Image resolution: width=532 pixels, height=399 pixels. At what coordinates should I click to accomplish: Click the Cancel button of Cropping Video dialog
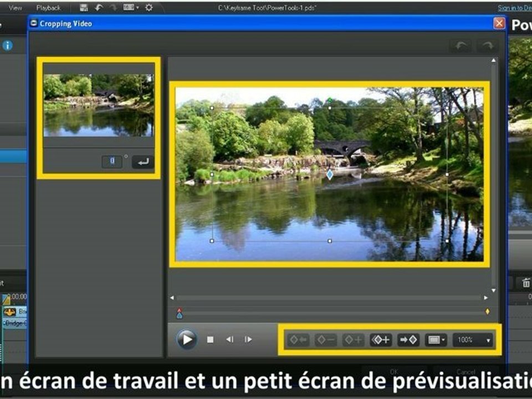click(x=466, y=372)
